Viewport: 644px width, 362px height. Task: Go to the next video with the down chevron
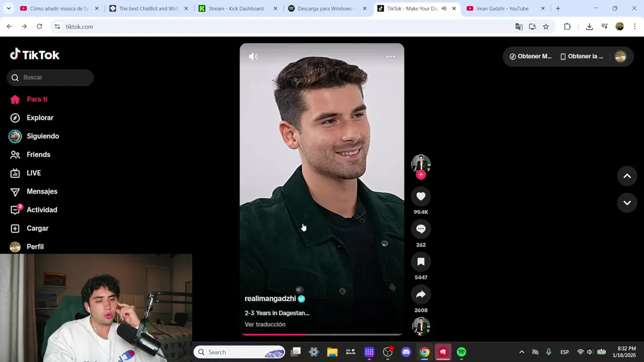click(627, 203)
